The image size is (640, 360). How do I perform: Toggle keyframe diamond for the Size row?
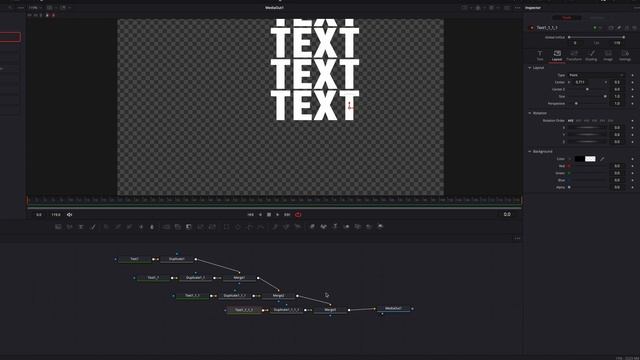coord(633,96)
